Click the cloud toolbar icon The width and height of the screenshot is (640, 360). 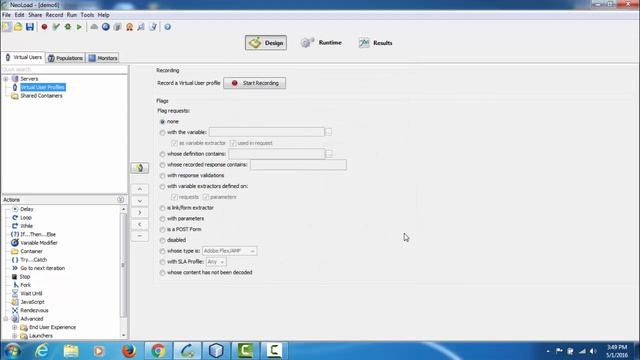pos(94,27)
